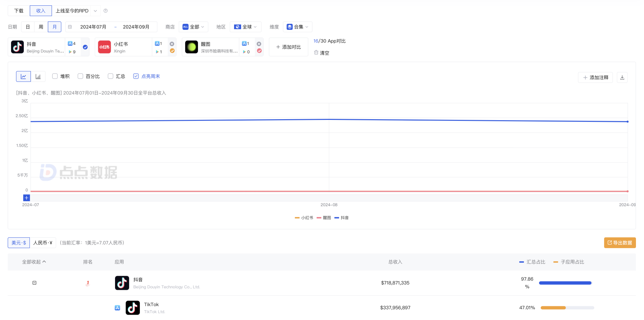Open 商店 全部 store dropdown
The image size is (644, 320).
click(x=194, y=27)
